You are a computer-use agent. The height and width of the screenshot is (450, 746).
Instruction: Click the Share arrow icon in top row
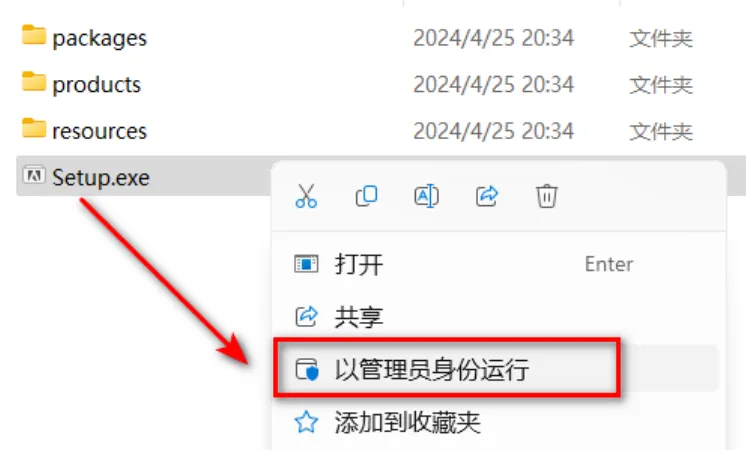(487, 196)
